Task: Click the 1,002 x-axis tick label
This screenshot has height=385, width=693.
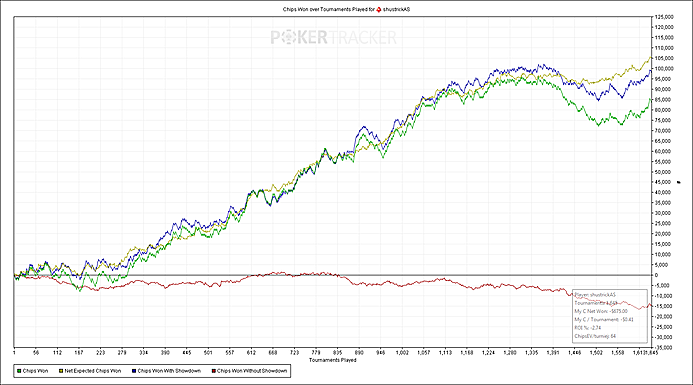Action: (x=402, y=353)
